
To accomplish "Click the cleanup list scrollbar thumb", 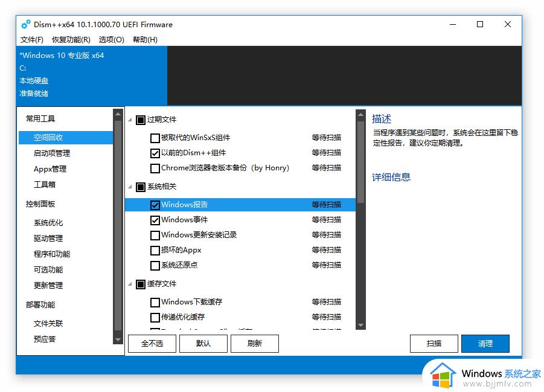I will tap(361, 162).
